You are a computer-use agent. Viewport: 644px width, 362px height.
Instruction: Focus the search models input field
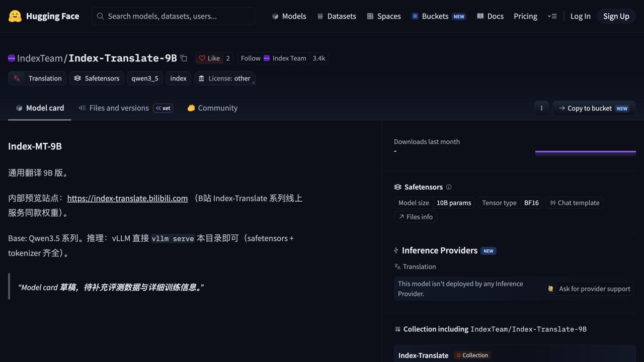[x=173, y=16]
